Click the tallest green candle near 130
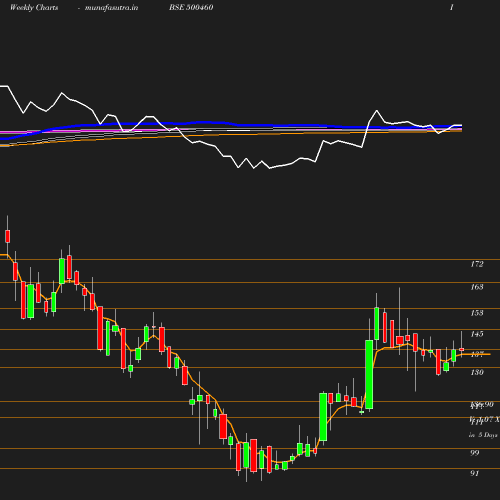This screenshot has height=500, width=500. [x=369, y=374]
